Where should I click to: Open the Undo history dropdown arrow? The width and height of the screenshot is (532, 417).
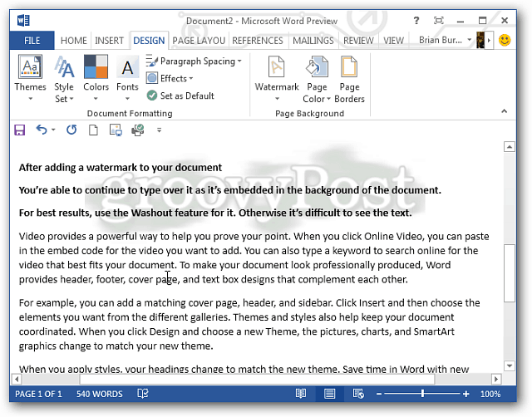53,130
